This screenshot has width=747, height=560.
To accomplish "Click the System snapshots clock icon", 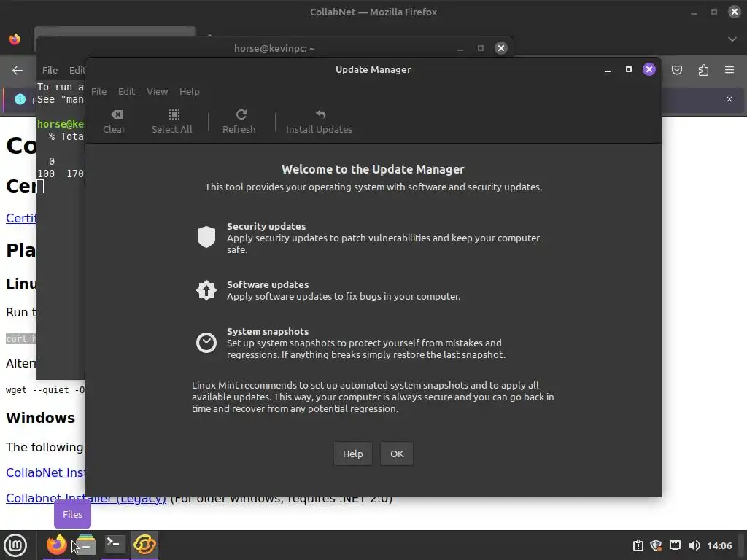I will tap(206, 343).
